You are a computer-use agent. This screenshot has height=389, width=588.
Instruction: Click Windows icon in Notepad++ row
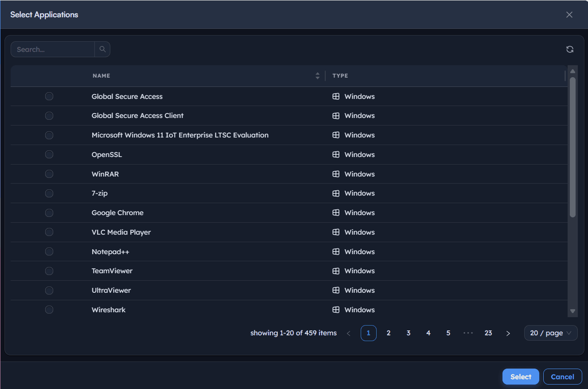tap(336, 251)
